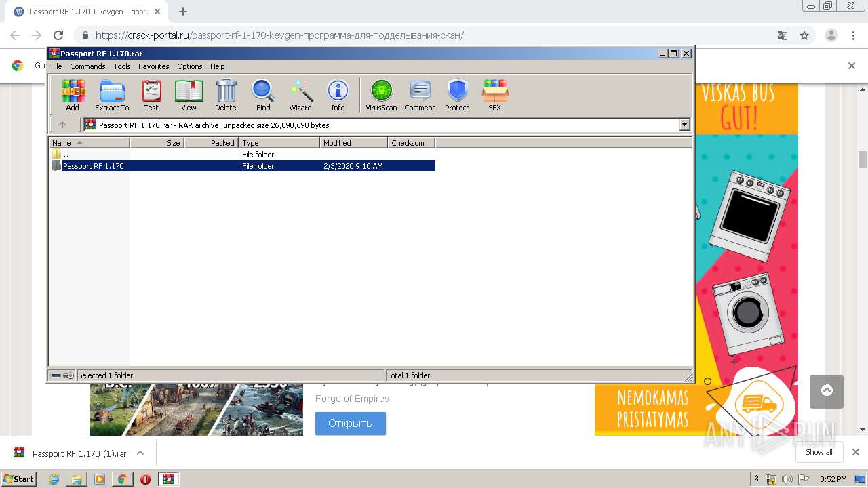Click the Protect shield icon
This screenshot has width=868, height=488.
(x=457, y=95)
